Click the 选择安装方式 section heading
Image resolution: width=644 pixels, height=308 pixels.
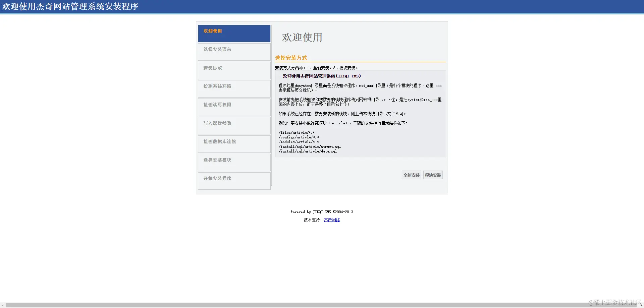[x=291, y=58]
